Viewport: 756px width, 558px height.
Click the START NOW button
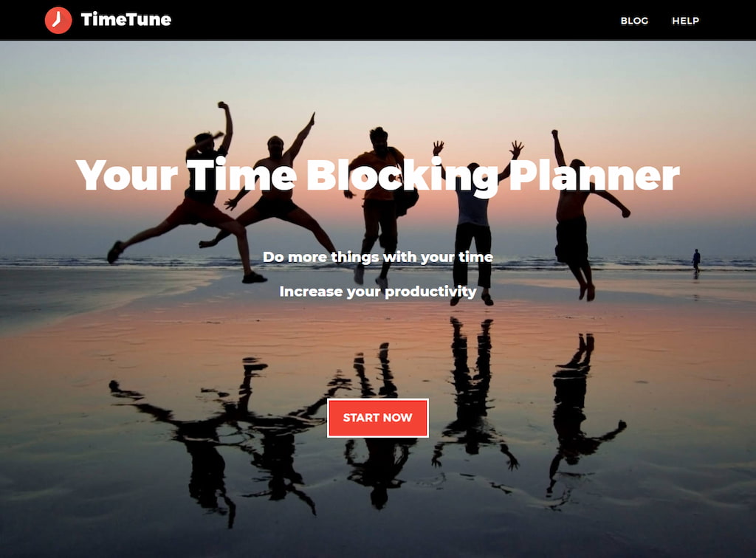(377, 418)
